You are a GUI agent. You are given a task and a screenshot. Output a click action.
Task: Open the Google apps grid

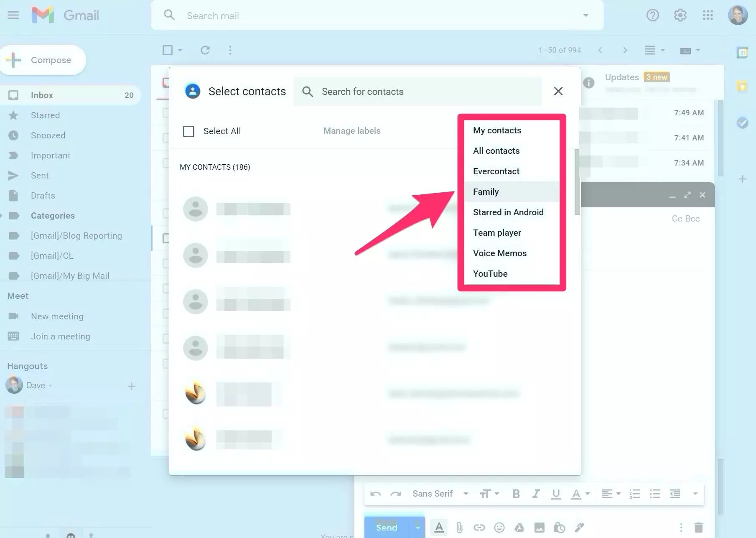[x=708, y=15]
